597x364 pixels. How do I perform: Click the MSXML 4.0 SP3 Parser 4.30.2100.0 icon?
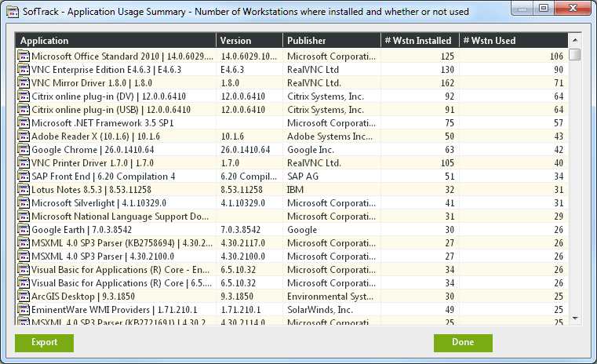[x=24, y=257]
